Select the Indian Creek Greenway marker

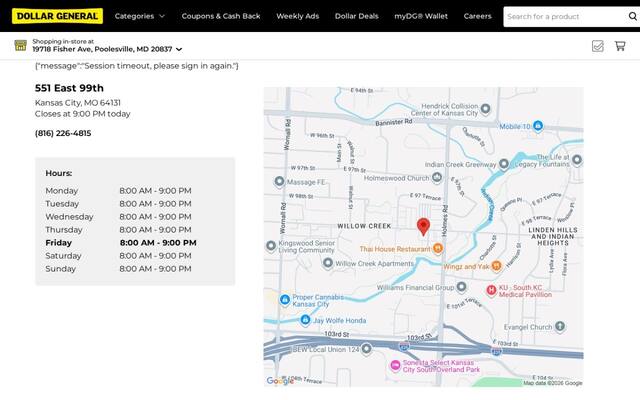(x=504, y=164)
